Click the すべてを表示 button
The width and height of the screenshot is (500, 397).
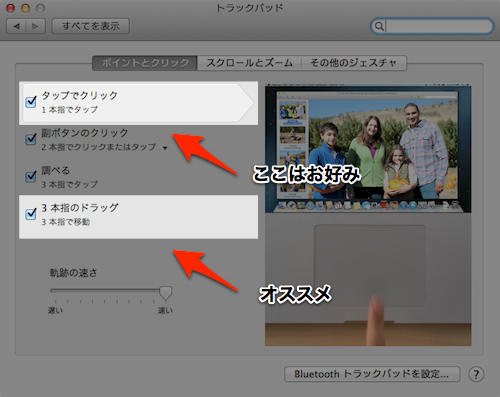pyautogui.click(x=91, y=26)
